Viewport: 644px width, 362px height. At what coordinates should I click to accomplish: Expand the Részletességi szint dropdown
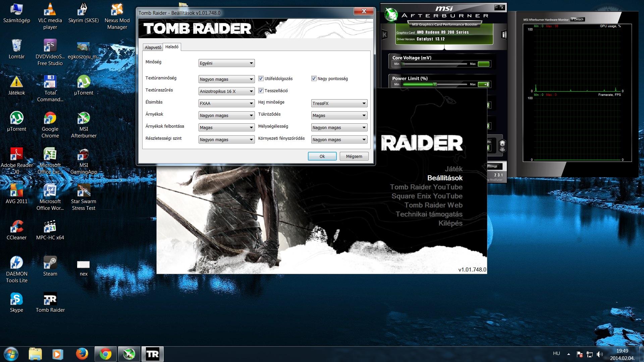[x=226, y=139]
